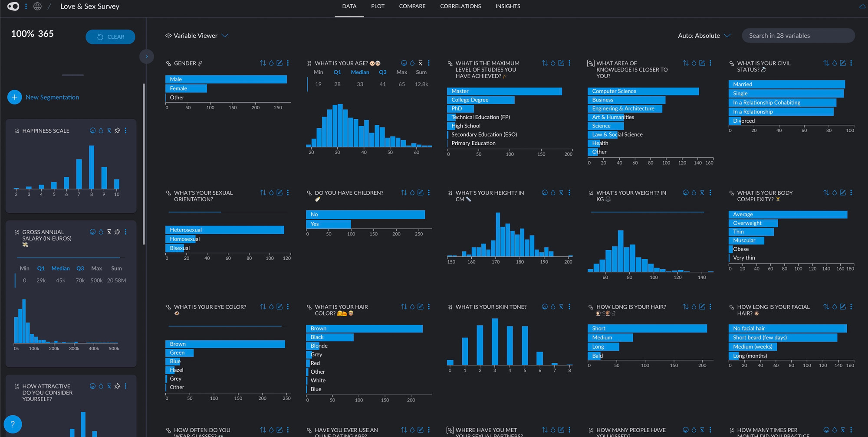Sort the body complexity chart
Viewport: 868px width, 437px height.
point(826,193)
